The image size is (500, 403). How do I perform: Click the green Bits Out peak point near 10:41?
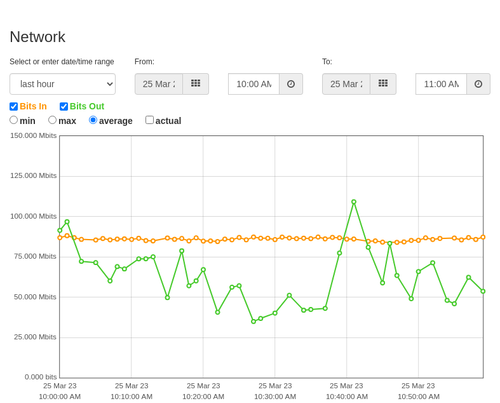pyautogui.click(x=354, y=202)
